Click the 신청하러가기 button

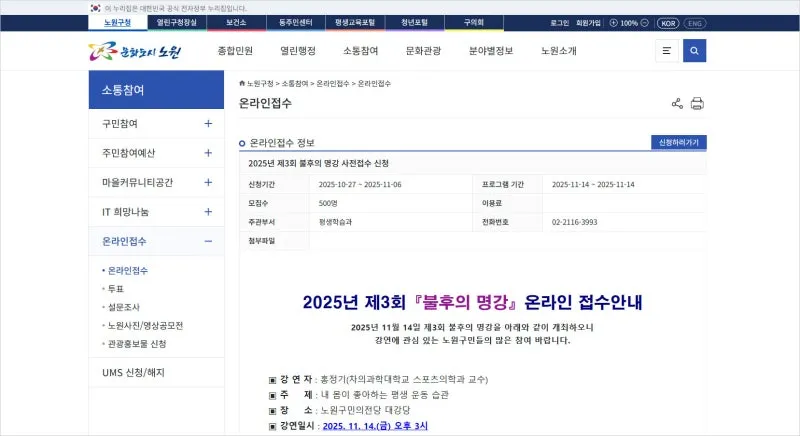678,143
